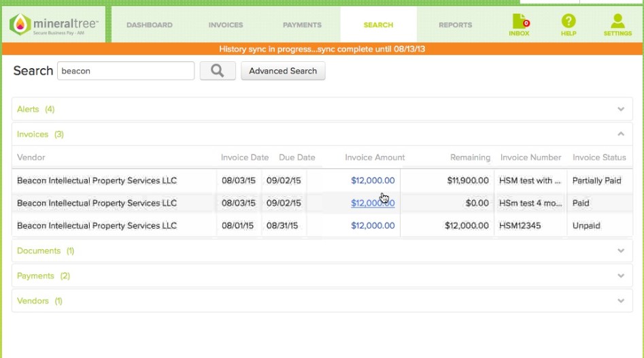Click the MineralTree logo
Screen dimensions: 644x358
[54, 25]
